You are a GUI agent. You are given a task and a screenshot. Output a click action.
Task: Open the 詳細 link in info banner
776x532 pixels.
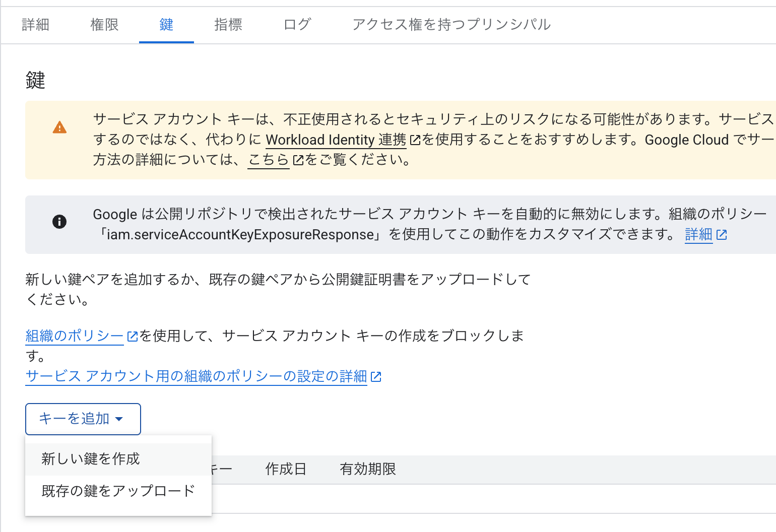click(x=698, y=234)
